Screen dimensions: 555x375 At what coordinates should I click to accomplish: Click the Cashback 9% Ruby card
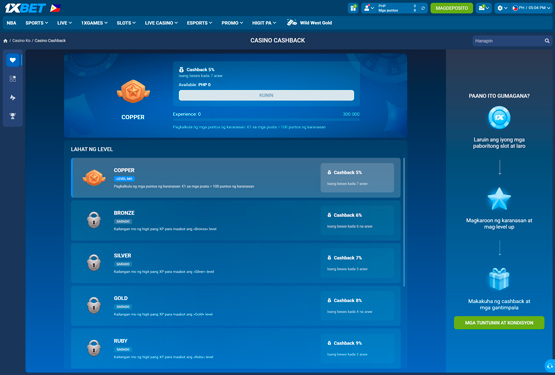pyautogui.click(x=357, y=348)
